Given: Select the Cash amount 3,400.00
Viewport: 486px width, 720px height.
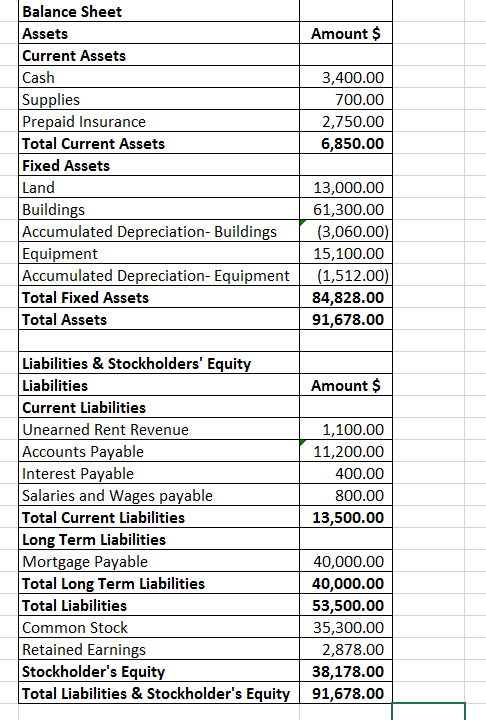Looking at the screenshot, I should click(x=346, y=77).
